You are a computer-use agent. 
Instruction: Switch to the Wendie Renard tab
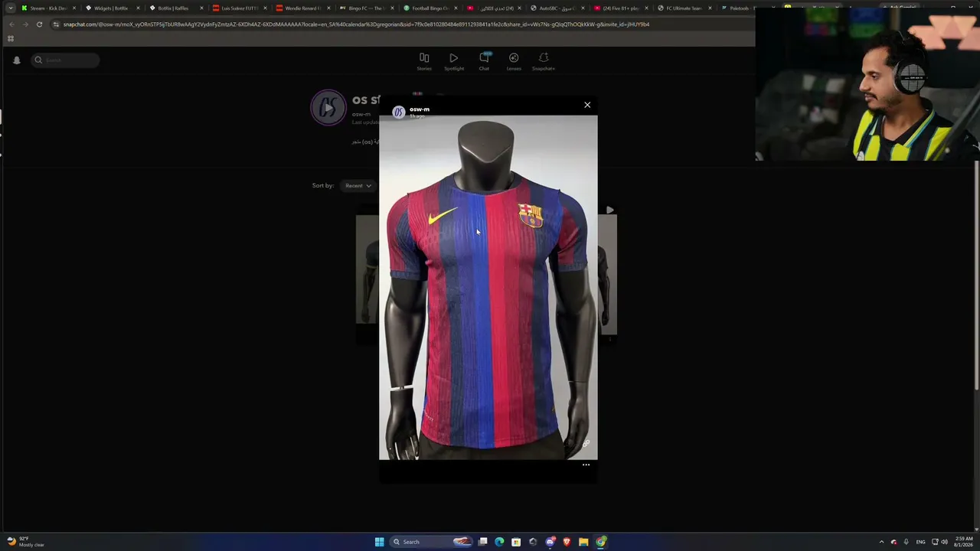[x=302, y=8]
